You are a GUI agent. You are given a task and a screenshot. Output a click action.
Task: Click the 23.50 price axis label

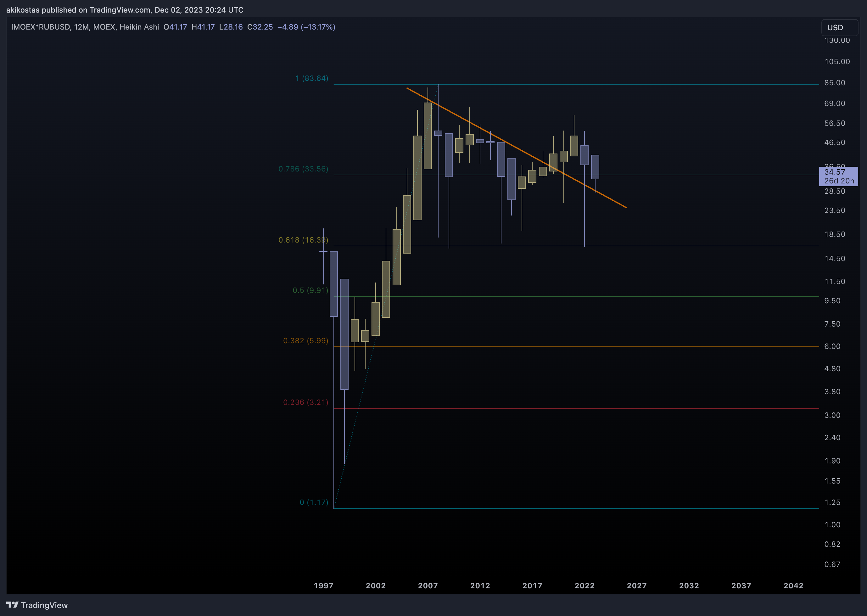click(x=835, y=210)
